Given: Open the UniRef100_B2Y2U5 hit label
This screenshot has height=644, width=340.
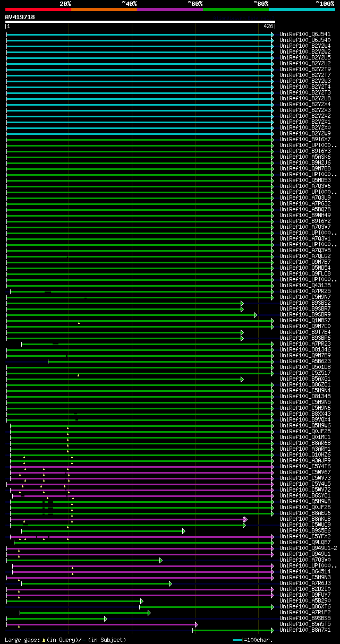Looking at the screenshot, I should click(x=305, y=57).
